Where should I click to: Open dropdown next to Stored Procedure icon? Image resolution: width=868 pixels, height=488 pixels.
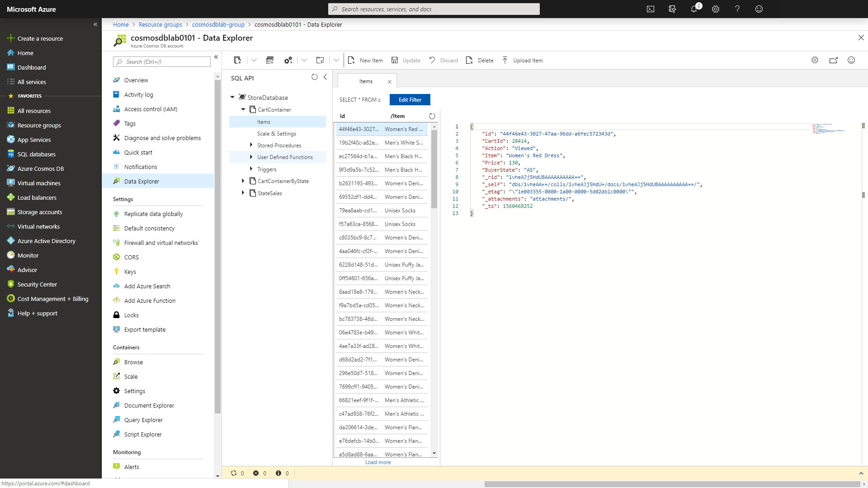304,60
